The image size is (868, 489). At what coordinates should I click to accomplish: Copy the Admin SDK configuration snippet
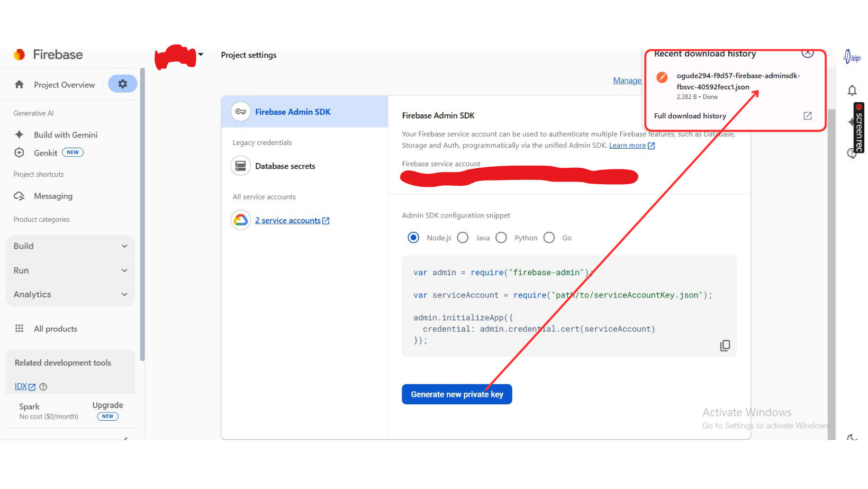725,346
